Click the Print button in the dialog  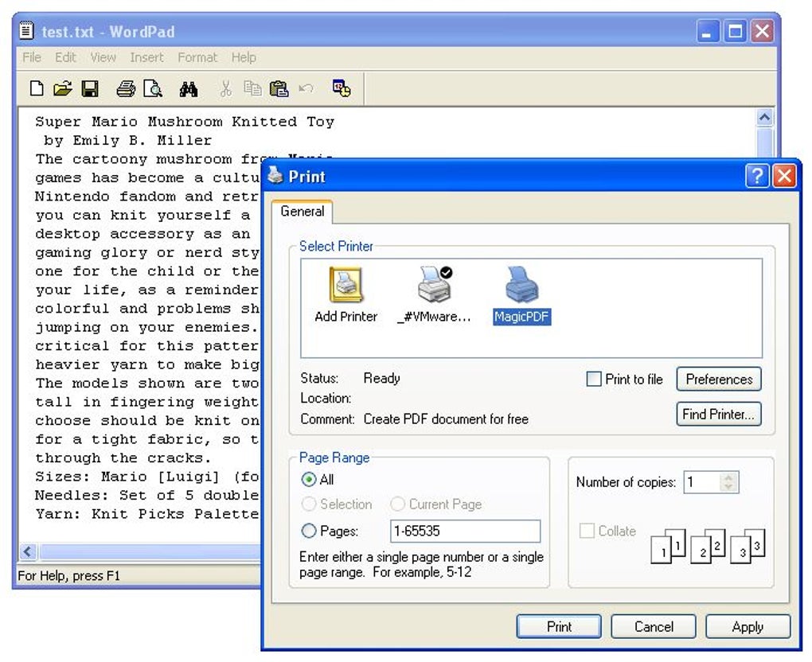point(560,627)
